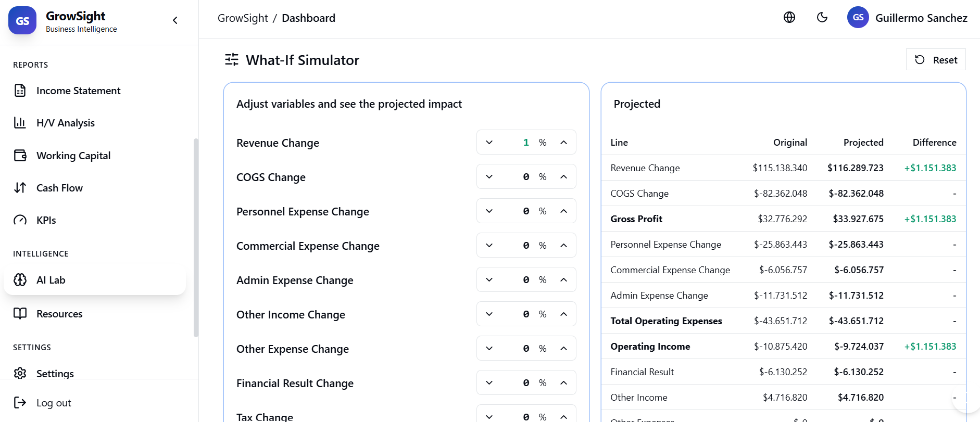Click the Resources book icon
The width and height of the screenshot is (980, 422).
[x=20, y=314]
